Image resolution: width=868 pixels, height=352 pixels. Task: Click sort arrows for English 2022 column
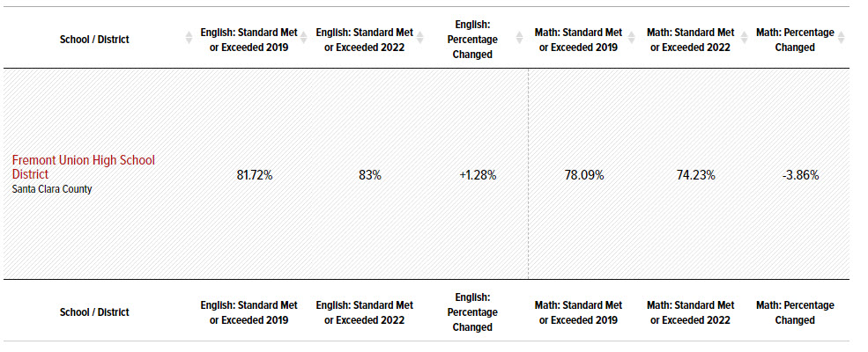[420, 39]
